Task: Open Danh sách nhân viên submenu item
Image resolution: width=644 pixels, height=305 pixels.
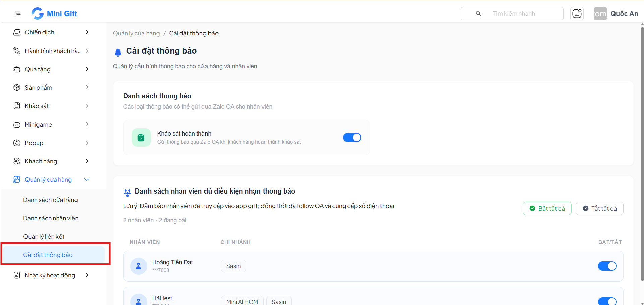Action: [x=51, y=218]
